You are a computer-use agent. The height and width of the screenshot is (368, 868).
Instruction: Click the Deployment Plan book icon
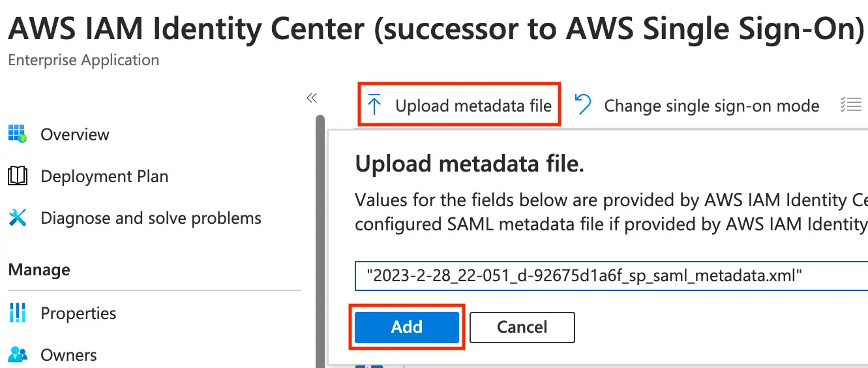click(17, 176)
